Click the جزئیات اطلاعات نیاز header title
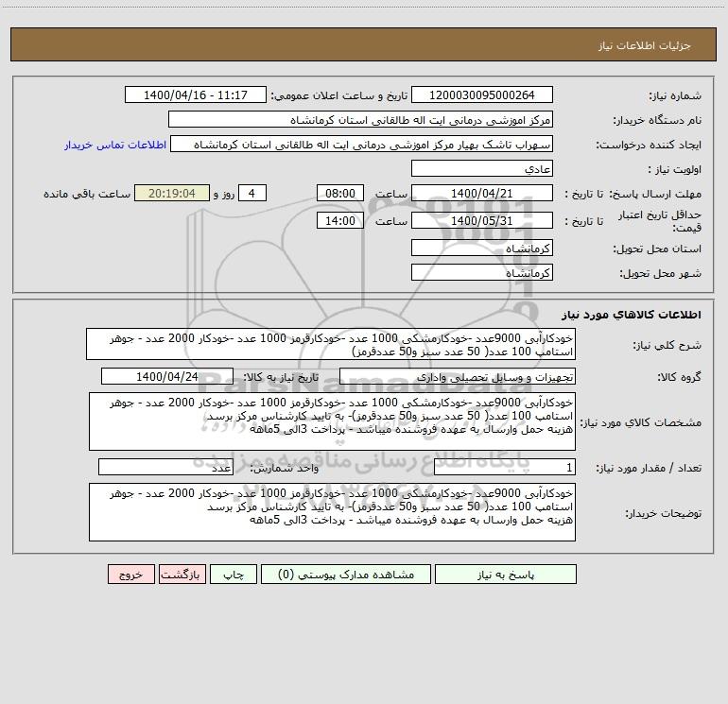The image size is (728, 704). [644, 45]
